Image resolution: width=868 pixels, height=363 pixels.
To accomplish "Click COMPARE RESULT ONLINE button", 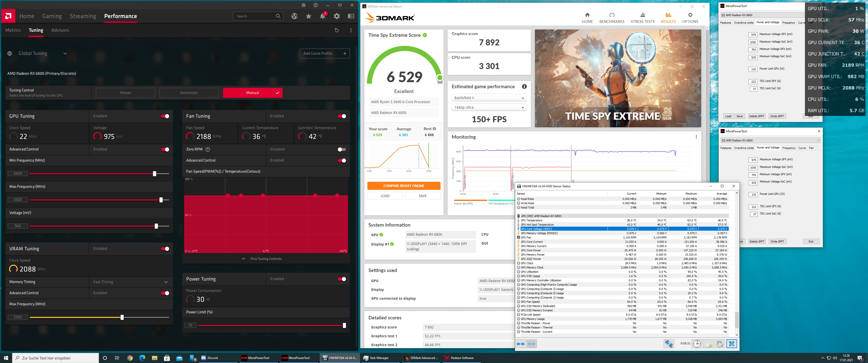I will pyautogui.click(x=404, y=186).
